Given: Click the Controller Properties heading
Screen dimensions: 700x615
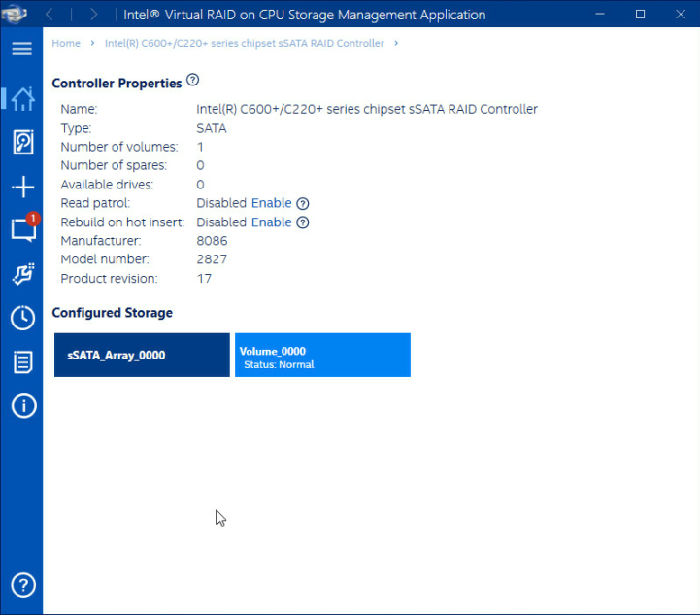Looking at the screenshot, I should click(x=117, y=84).
